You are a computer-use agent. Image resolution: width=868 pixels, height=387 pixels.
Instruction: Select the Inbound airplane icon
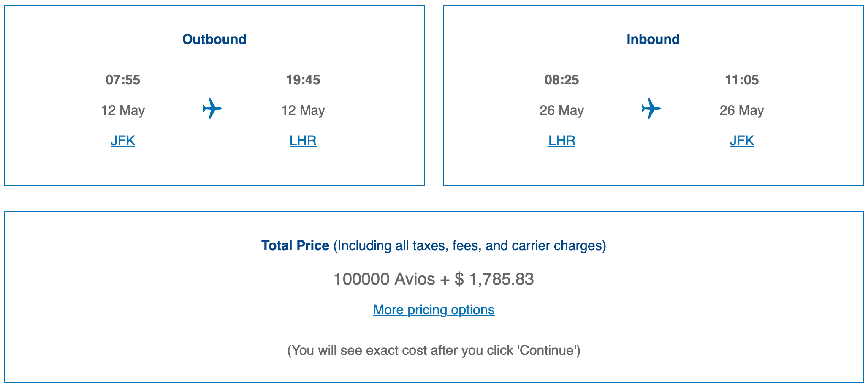click(651, 109)
